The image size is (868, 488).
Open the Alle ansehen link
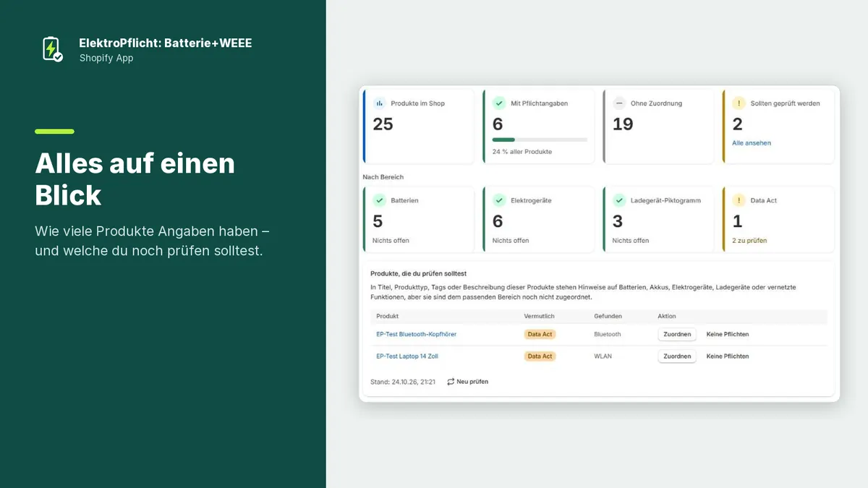click(x=752, y=143)
